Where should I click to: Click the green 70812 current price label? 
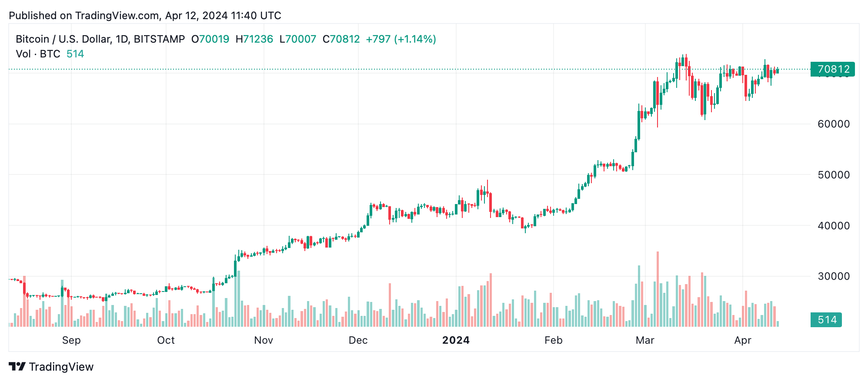[x=833, y=69]
